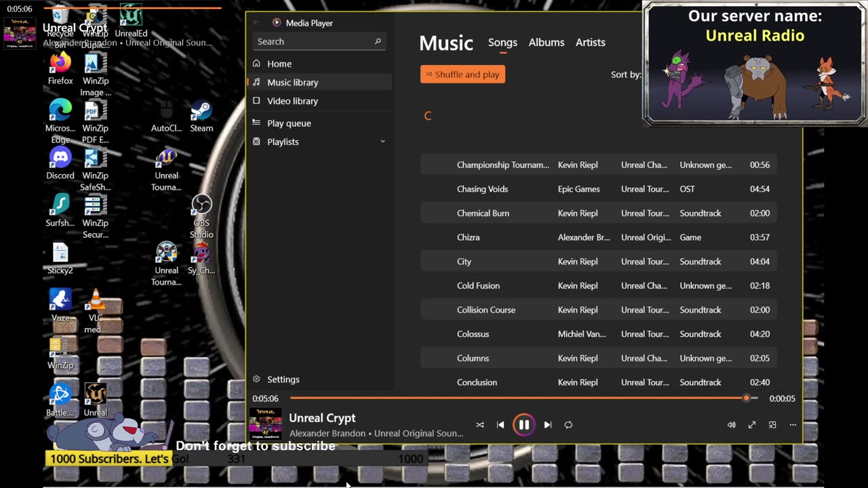Click the back arrow in Media Player
Image resolution: width=868 pixels, height=488 pixels.
[256, 23]
